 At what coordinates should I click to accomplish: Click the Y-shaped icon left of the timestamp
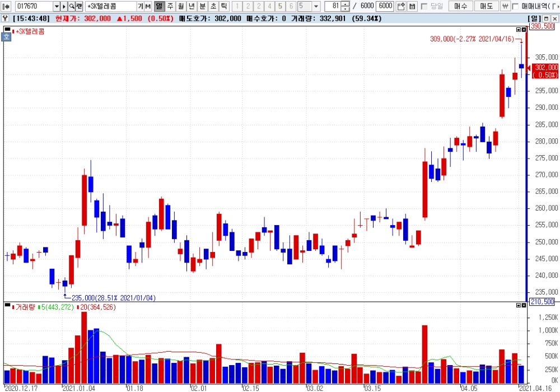point(5,18)
